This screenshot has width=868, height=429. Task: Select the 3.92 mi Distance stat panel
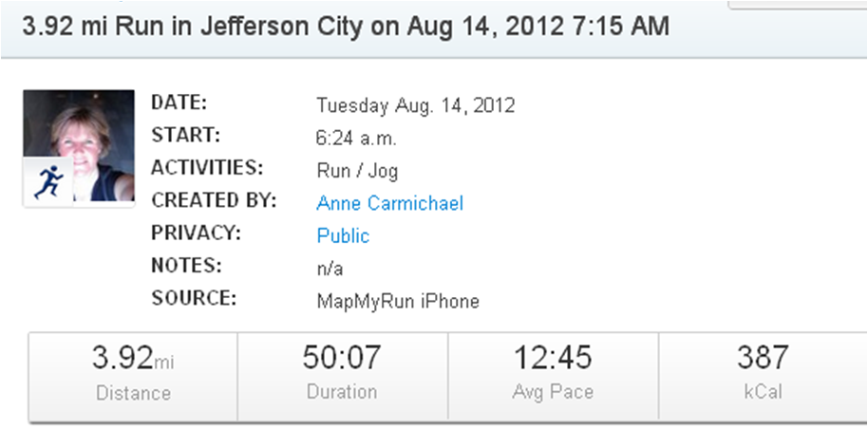(x=133, y=375)
